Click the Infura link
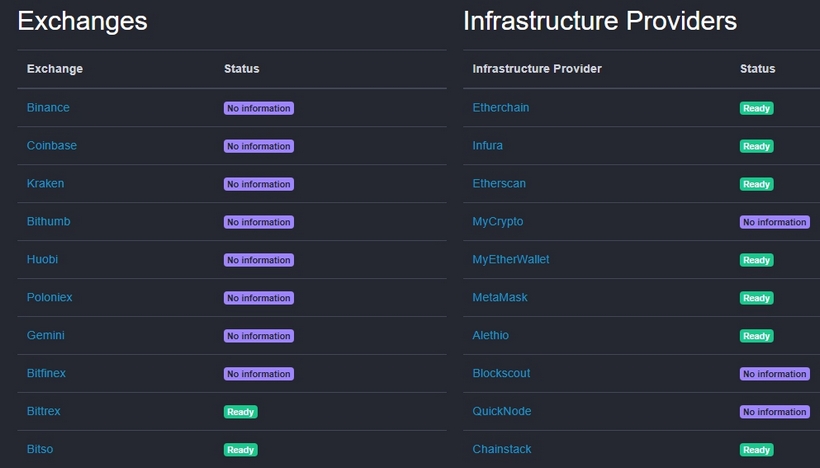820x468 pixels. pos(488,146)
